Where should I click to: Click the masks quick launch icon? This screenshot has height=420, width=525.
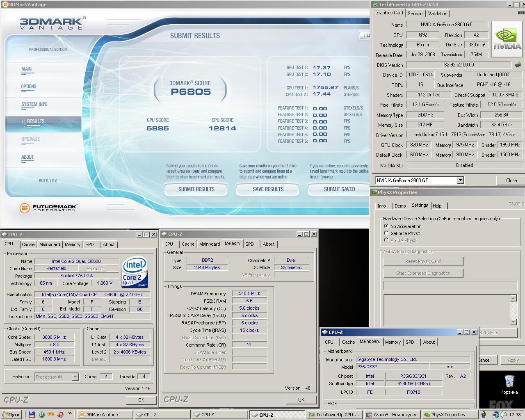51,414
